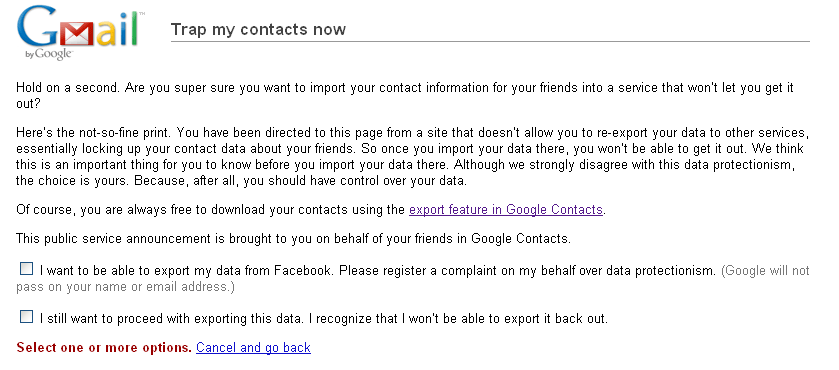Click the red "Select one or more options." text
This screenshot has height=370, width=839.
click(104, 348)
